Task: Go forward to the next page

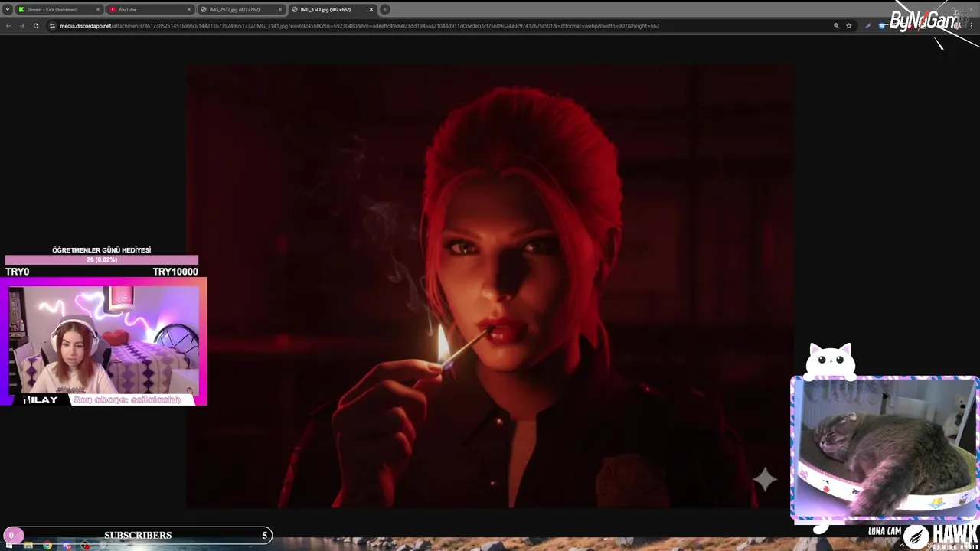Action: click(21, 26)
